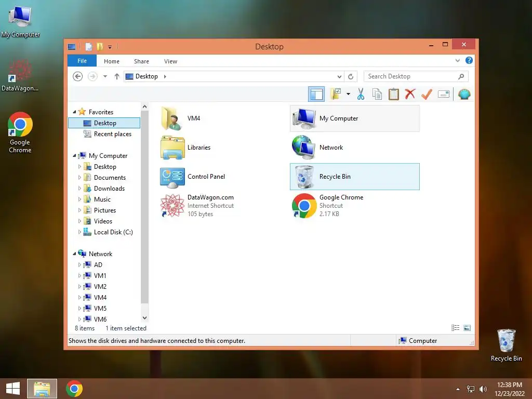The width and height of the screenshot is (532, 399).
Task: Open address bar history dropdown
Action: 339,77
